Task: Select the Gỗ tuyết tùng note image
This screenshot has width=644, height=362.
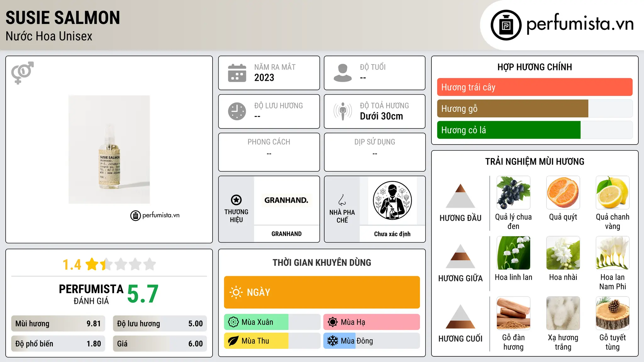Action: 613,313
